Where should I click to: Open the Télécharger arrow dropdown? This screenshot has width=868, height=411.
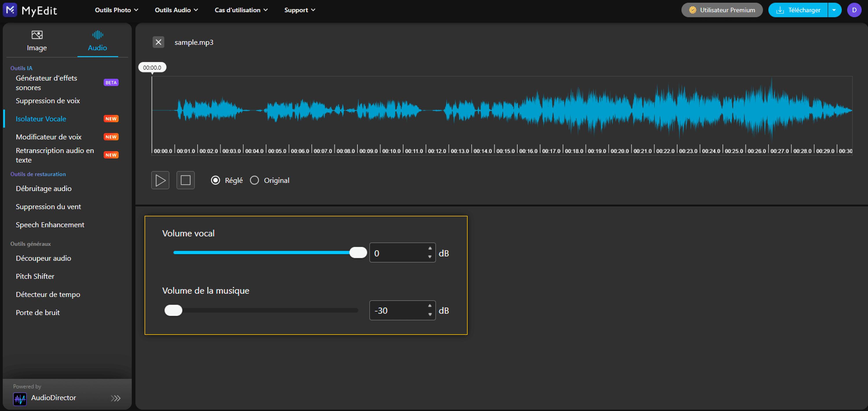point(834,10)
